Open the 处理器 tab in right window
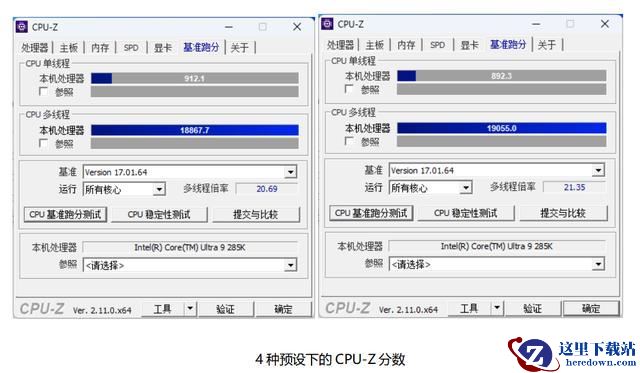 coord(340,45)
